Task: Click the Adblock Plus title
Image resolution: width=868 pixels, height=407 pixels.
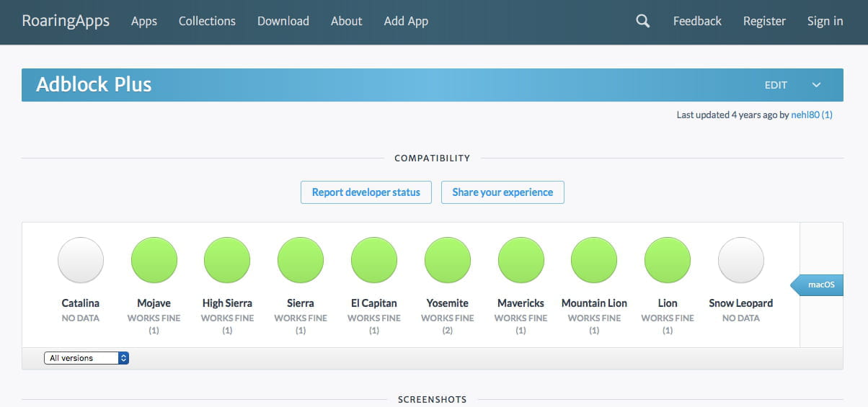Action: point(94,84)
